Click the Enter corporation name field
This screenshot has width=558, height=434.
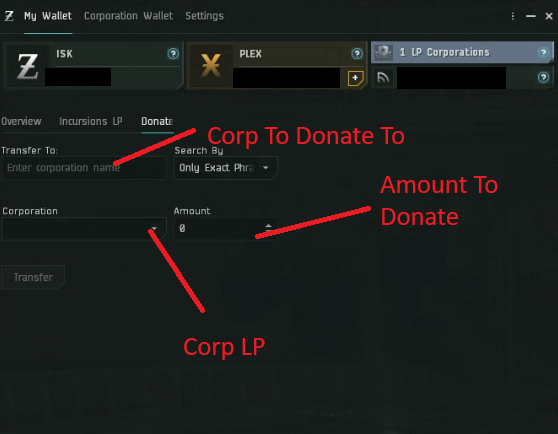click(84, 168)
